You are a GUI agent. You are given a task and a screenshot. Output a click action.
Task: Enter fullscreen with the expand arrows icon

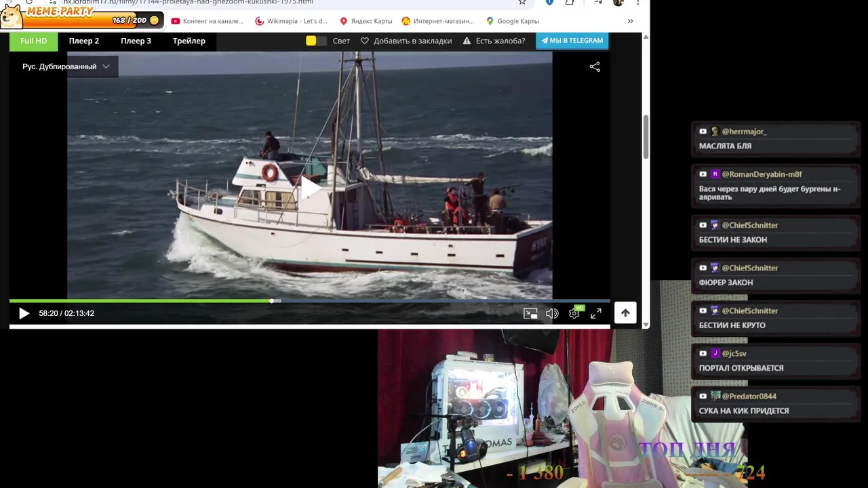pyautogui.click(x=596, y=313)
